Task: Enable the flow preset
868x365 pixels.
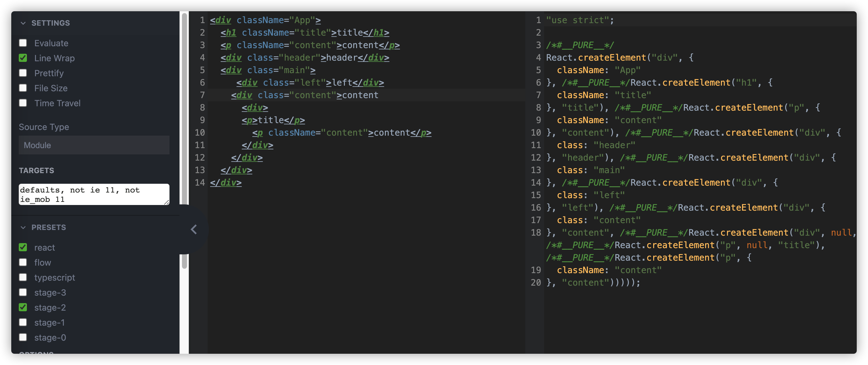Action: 23,262
